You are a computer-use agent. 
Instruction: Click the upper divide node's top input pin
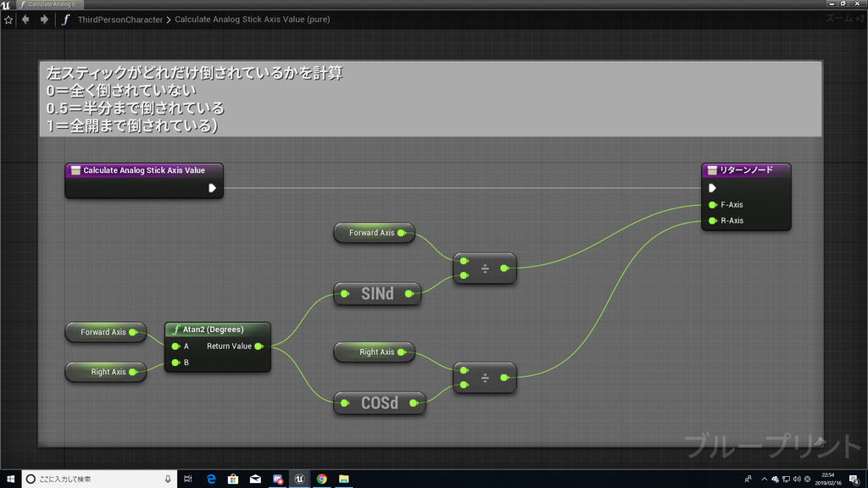465,261
